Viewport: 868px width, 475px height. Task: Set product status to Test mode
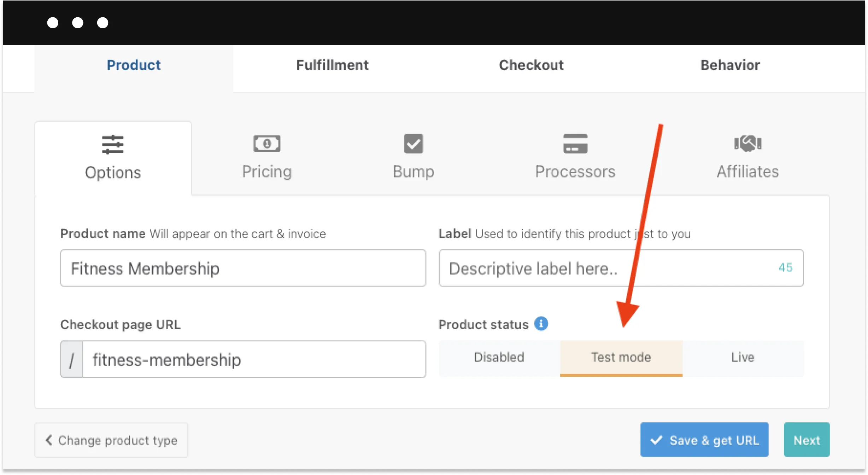point(621,358)
